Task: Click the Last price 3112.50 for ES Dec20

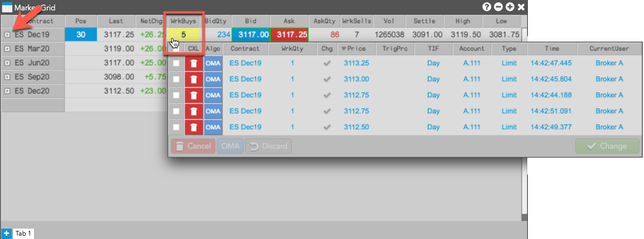Action: 119,90
